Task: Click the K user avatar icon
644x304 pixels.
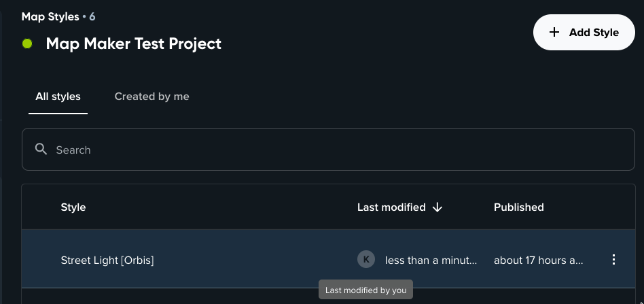Action: click(365, 259)
